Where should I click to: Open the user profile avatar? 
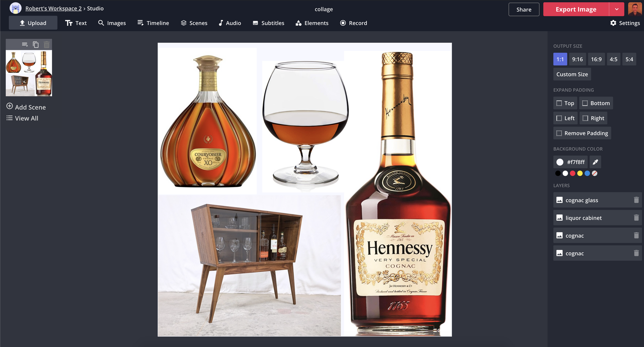635,9
